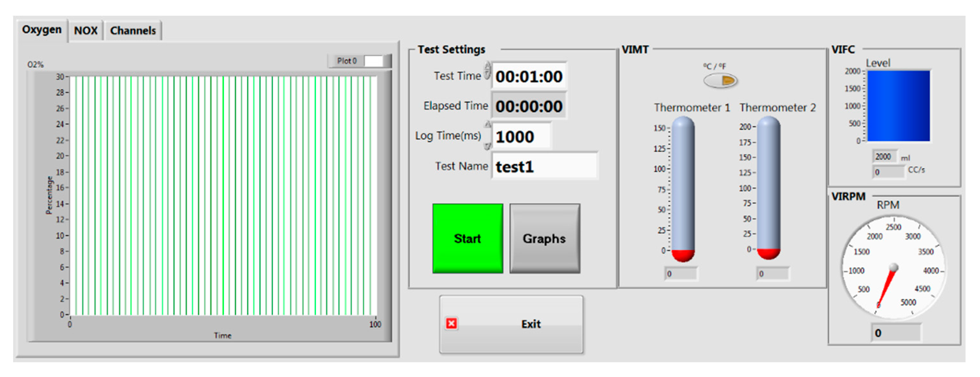The image size is (980, 377).
Task: Select the Oxygen tab
Action: [41, 30]
